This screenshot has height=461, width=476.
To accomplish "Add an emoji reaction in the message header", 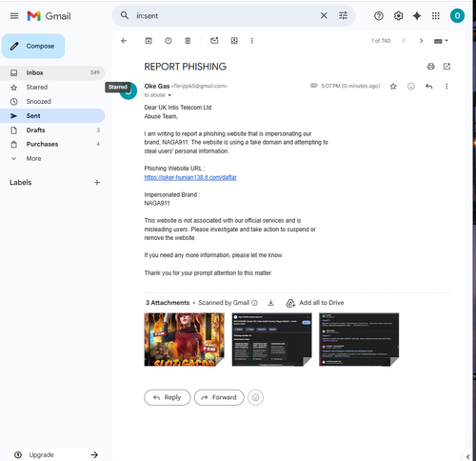I will (411, 86).
